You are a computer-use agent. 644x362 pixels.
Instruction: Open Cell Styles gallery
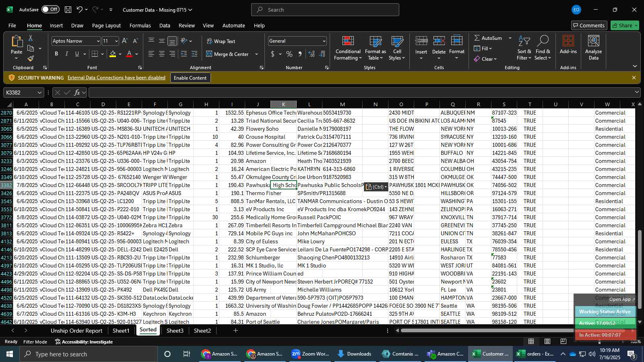[397, 48]
